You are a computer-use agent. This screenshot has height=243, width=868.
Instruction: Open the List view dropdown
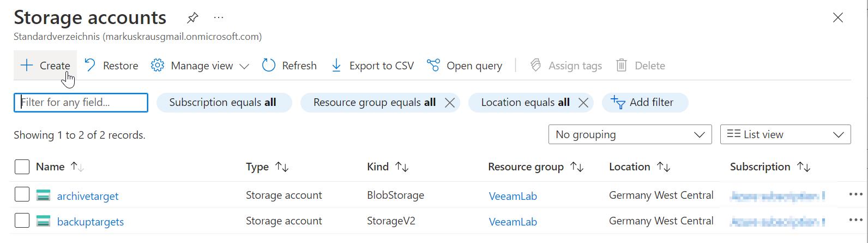pos(785,135)
